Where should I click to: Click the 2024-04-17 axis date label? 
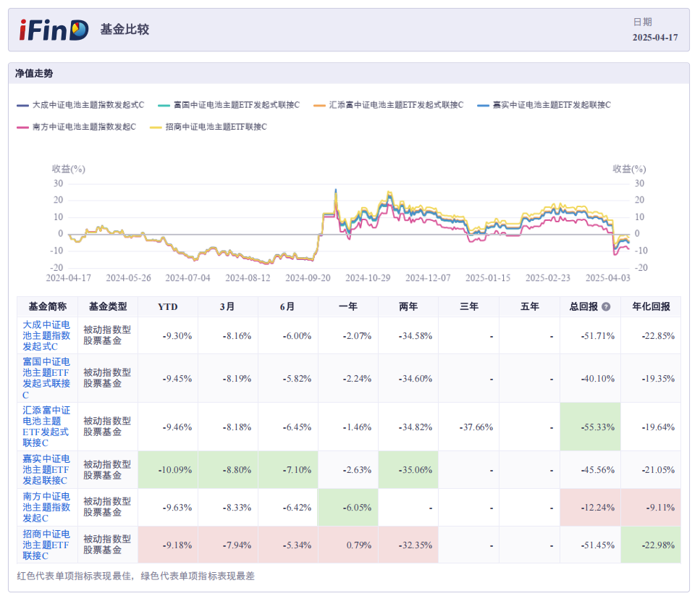(68, 278)
